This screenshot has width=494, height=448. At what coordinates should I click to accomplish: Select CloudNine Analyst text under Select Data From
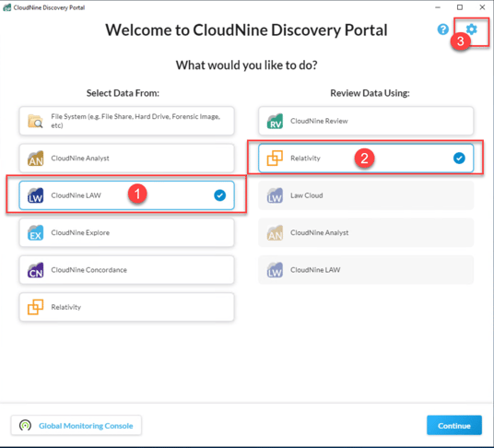tap(80, 159)
